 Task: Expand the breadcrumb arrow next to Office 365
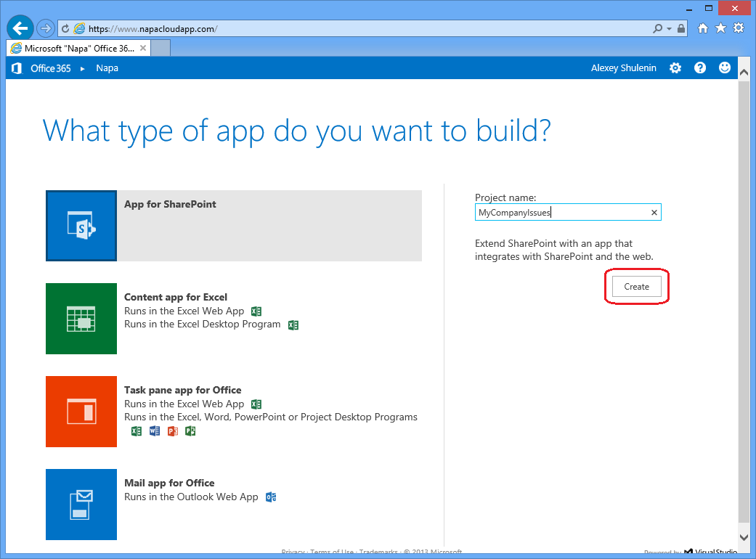[81, 68]
